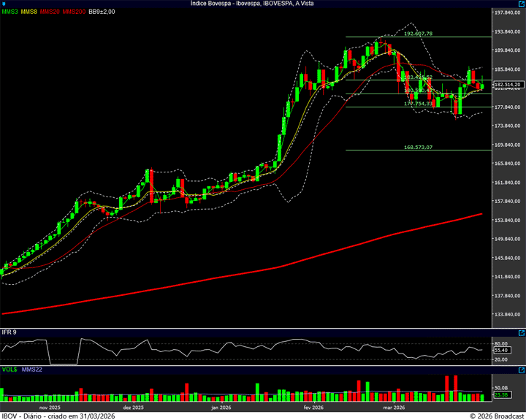Click the BB9±2,00 Bollinger Bands label
Screen dimensions: 526x420
tap(103, 12)
